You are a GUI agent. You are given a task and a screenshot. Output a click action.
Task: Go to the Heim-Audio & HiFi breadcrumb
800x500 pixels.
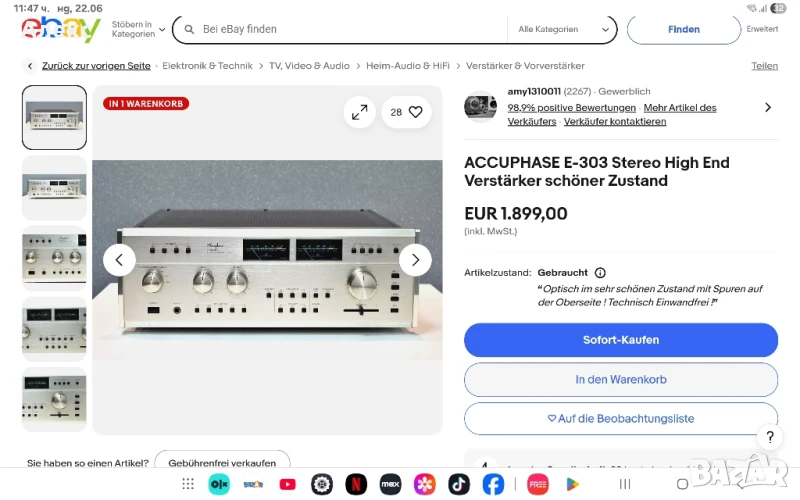pos(408,66)
